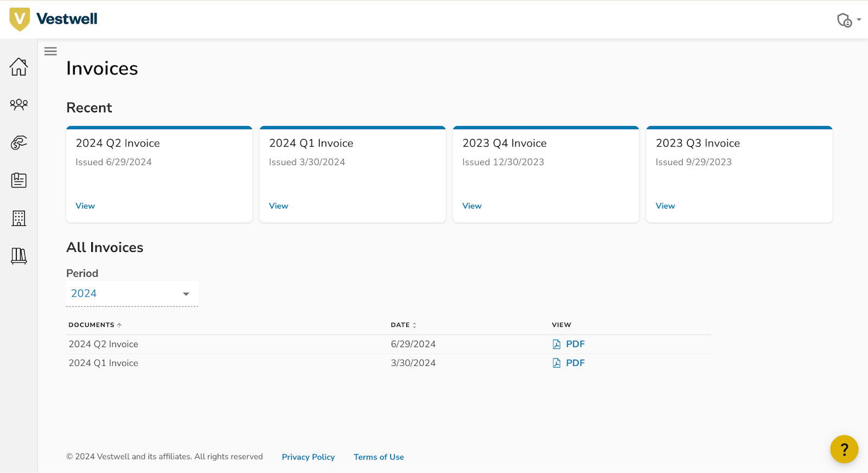View the 2024 Q2 Invoice card
This screenshot has height=473, width=868.
pos(85,206)
